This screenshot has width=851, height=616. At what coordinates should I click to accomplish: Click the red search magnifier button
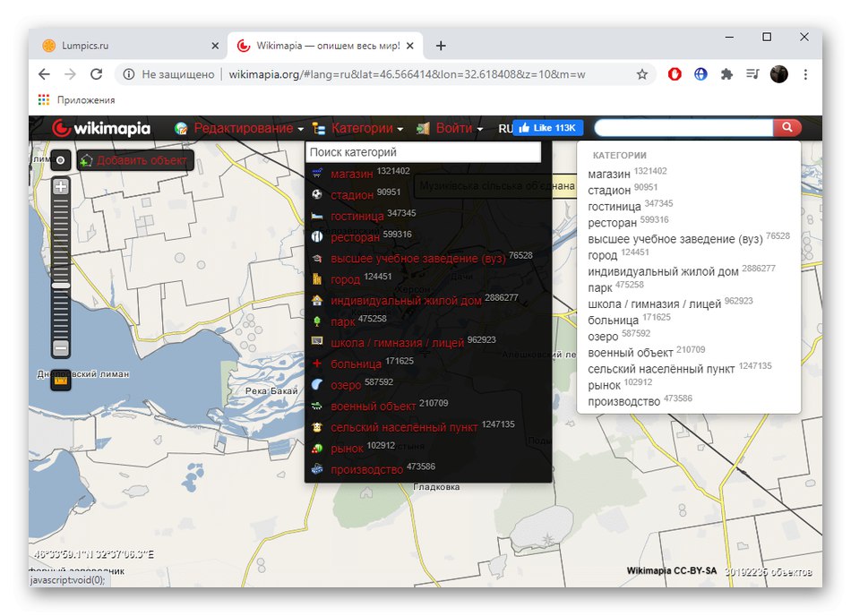[787, 128]
